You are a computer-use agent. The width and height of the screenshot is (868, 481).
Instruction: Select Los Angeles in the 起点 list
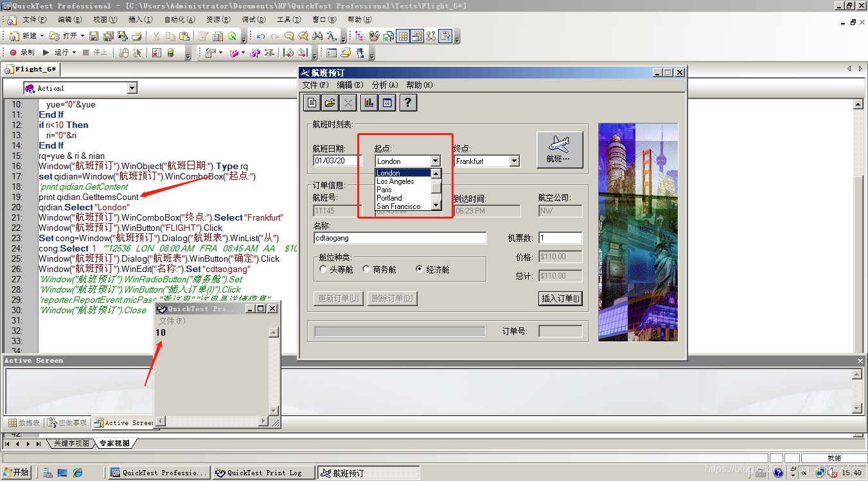click(x=402, y=181)
